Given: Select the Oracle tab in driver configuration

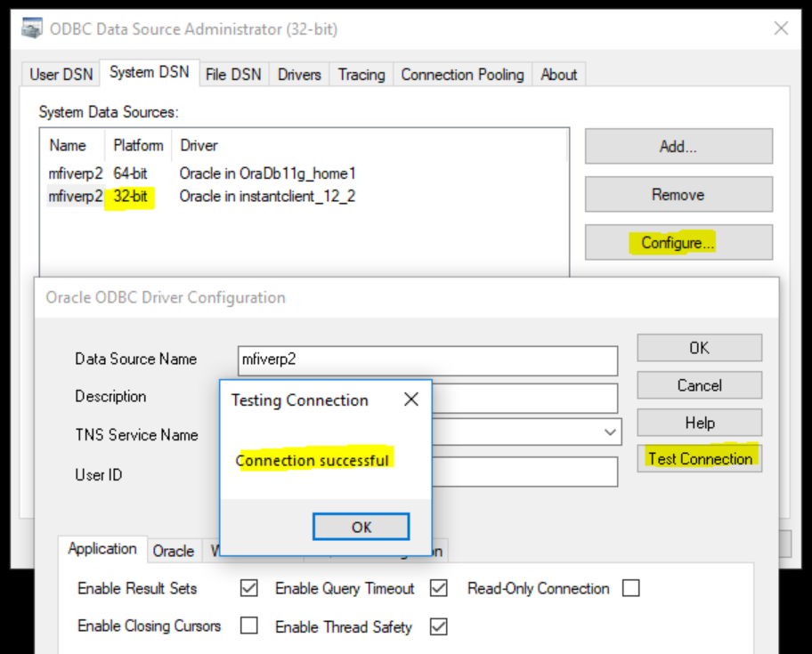Looking at the screenshot, I should point(174,551).
